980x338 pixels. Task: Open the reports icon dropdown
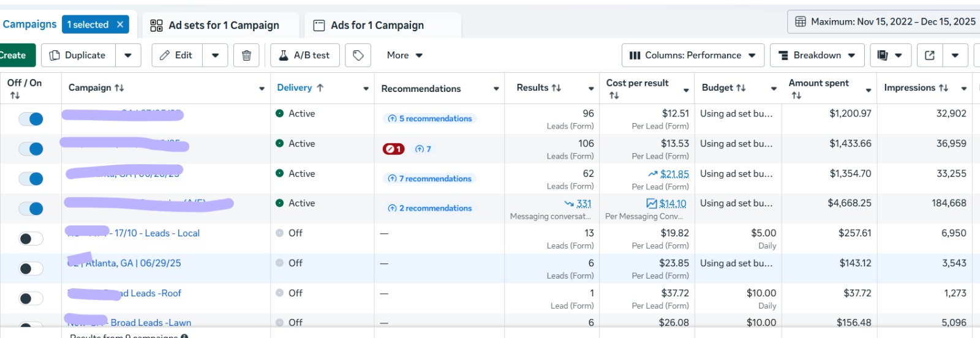pos(890,55)
